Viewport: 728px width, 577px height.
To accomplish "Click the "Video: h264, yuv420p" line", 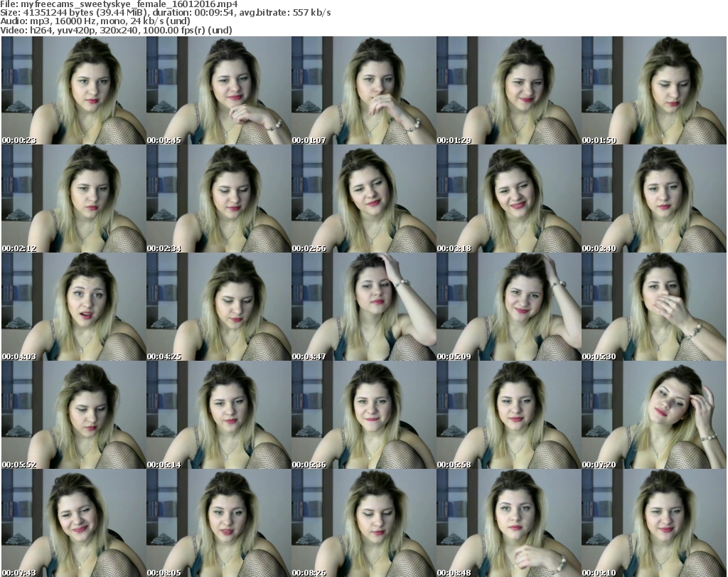I will (x=116, y=30).
